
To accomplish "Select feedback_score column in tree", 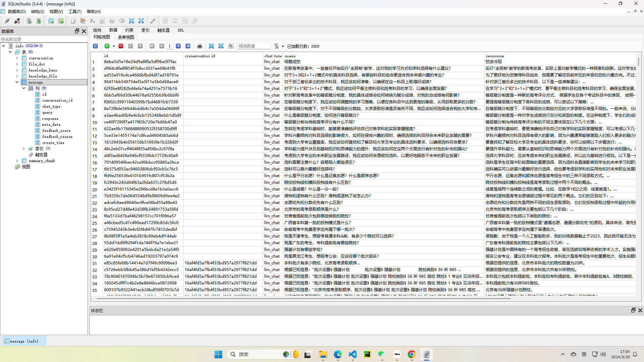I will pyautogui.click(x=56, y=131).
